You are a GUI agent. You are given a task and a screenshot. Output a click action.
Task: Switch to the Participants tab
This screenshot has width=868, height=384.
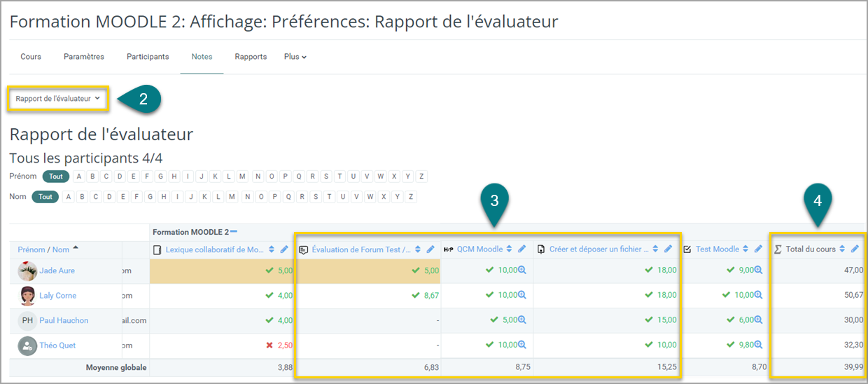[148, 57]
